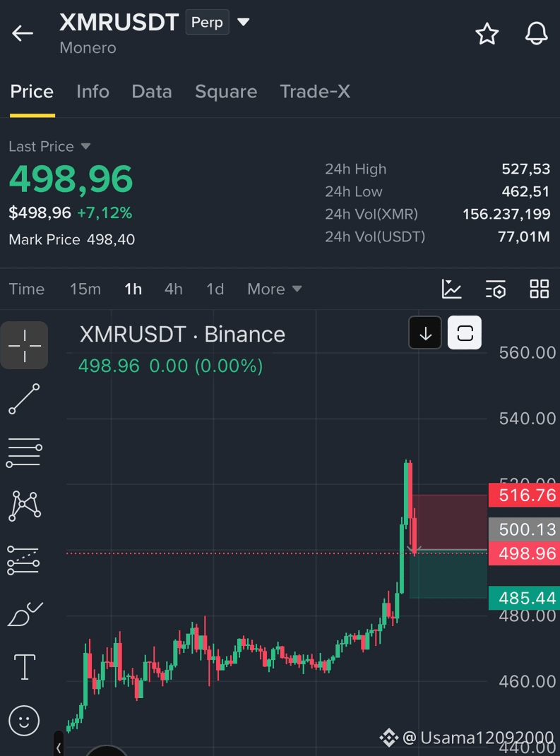Click the large 498,96 last price
560x756 pixels.
coord(71,179)
